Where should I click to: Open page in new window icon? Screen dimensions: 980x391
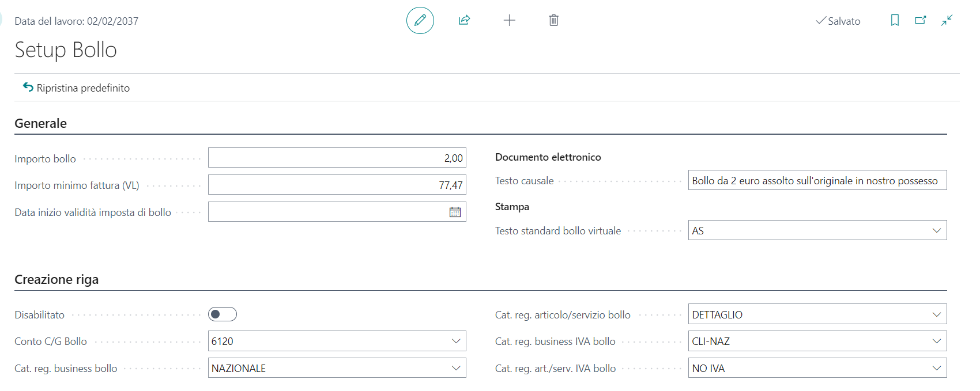921,20
